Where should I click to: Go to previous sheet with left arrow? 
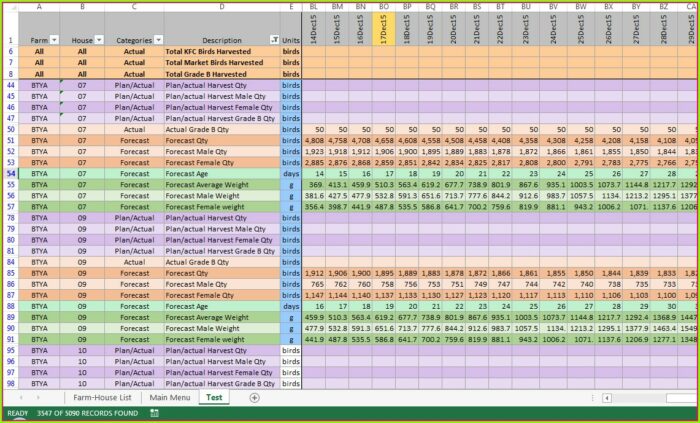click(21, 398)
